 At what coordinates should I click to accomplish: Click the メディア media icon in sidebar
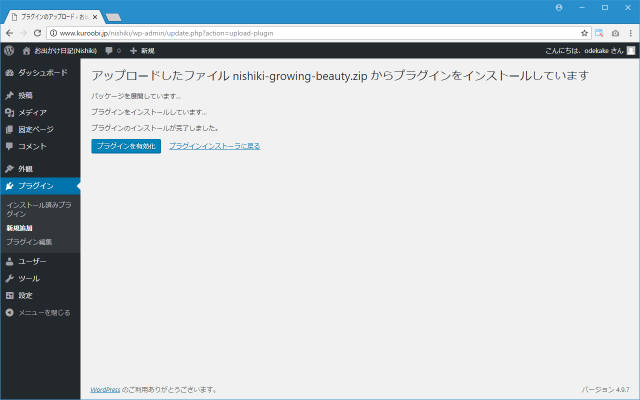point(9,113)
